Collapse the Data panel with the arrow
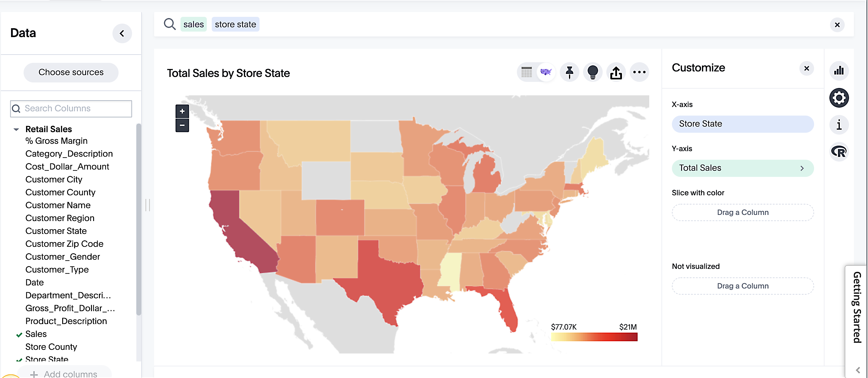The height and width of the screenshot is (378, 868). pyautogui.click(x=122, y=33)
